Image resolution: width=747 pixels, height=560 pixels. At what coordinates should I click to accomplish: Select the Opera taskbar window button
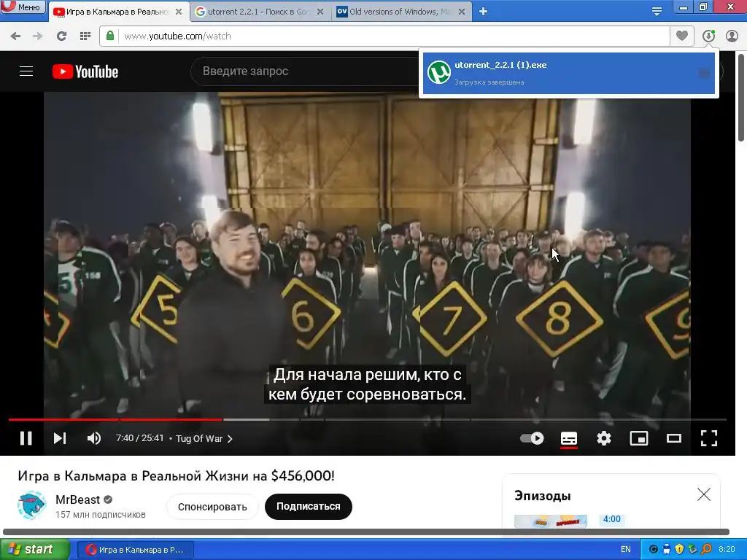pyautogui.click(x=135, y=550)
